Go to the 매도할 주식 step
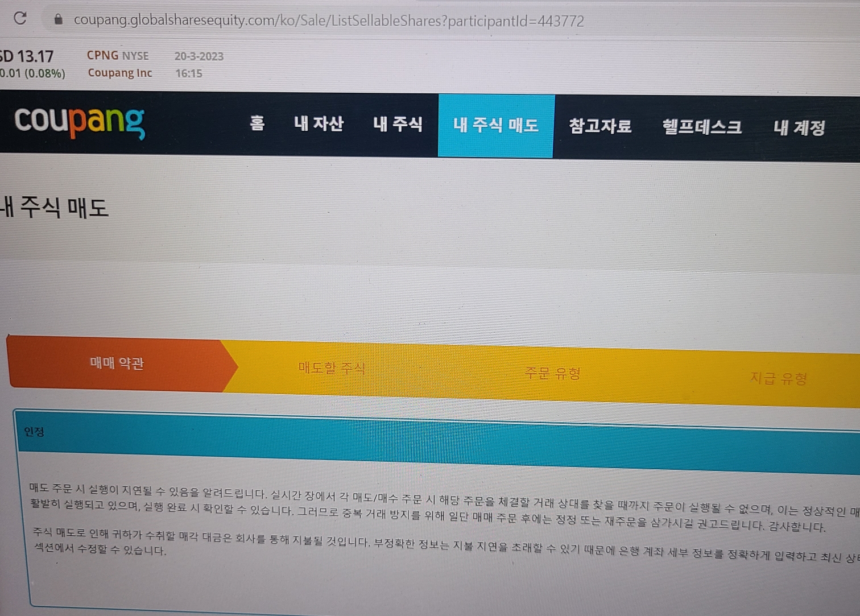Image resolution: width=860 pixels, height=616 pixels. [332, 368]
